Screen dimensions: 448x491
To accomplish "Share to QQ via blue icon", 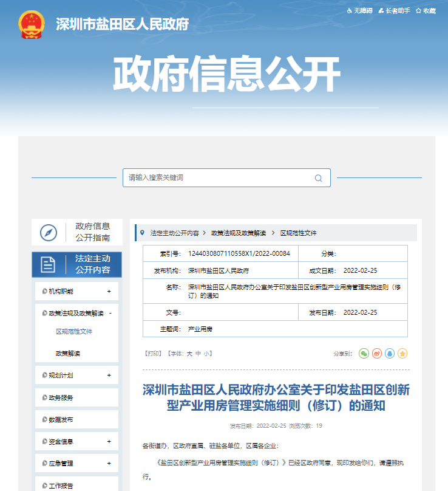I will tap(390, 354).
